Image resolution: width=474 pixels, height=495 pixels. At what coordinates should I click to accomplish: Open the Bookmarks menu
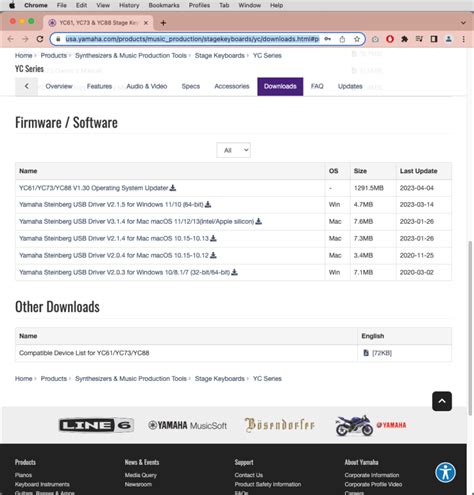pyautogui.click(x=164, y=5)
